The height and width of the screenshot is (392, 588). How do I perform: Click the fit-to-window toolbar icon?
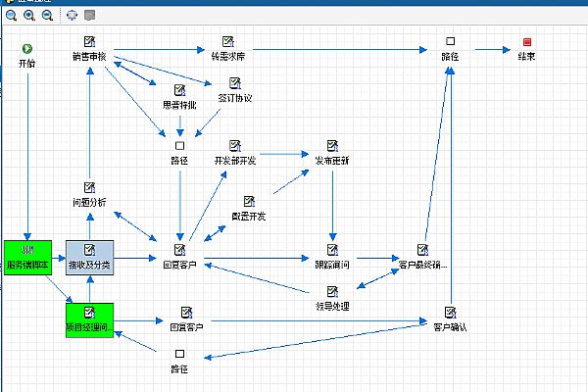(x=72, y=16)
